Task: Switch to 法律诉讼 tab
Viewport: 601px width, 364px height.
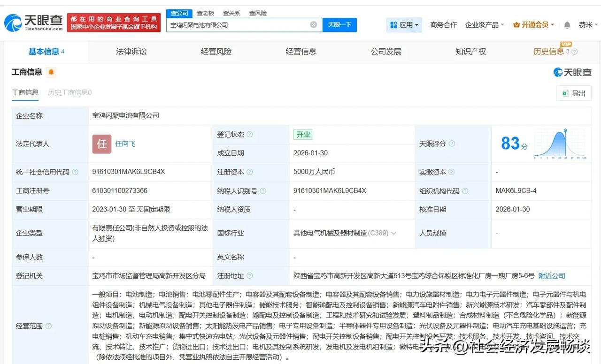Action: tap(131, 52)
